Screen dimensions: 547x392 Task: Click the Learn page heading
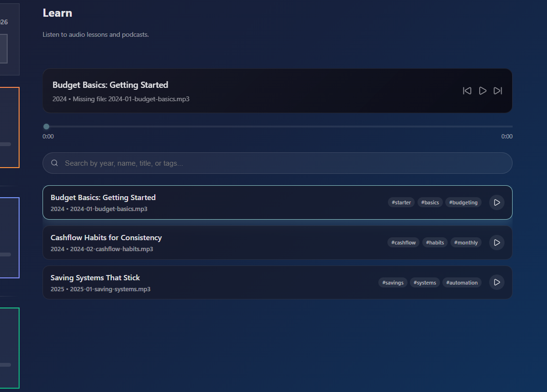coord(57,13)
